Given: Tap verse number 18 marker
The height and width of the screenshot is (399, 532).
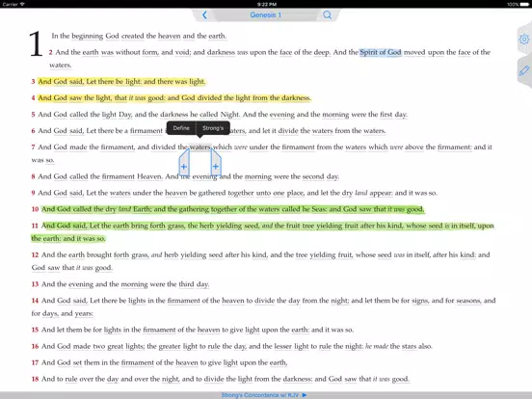Looking at the screenshot, I should click(x=35, y=379).
